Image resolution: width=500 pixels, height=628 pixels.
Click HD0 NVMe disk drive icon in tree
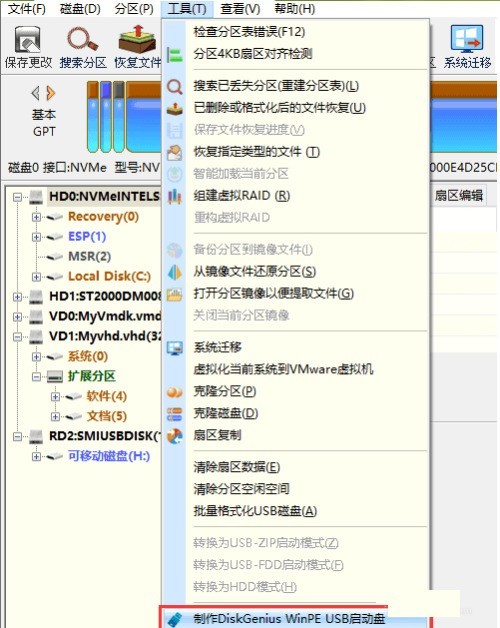(36, 197)
